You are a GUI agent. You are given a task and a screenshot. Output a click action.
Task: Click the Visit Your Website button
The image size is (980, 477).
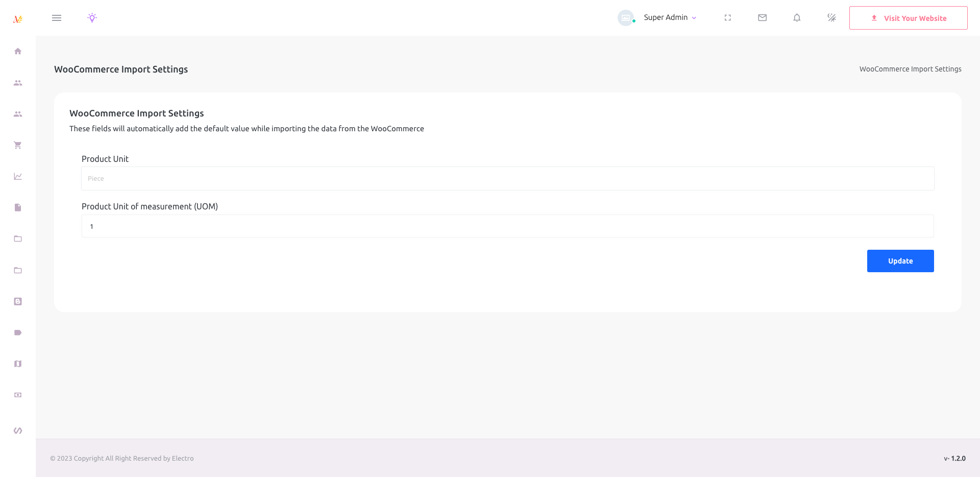point(909,17)
